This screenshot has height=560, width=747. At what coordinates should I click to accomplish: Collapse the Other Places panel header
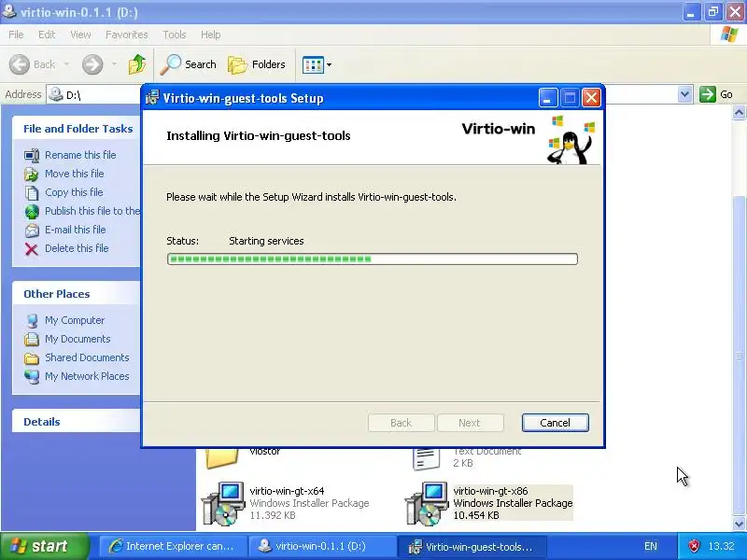tap(77, 294)
